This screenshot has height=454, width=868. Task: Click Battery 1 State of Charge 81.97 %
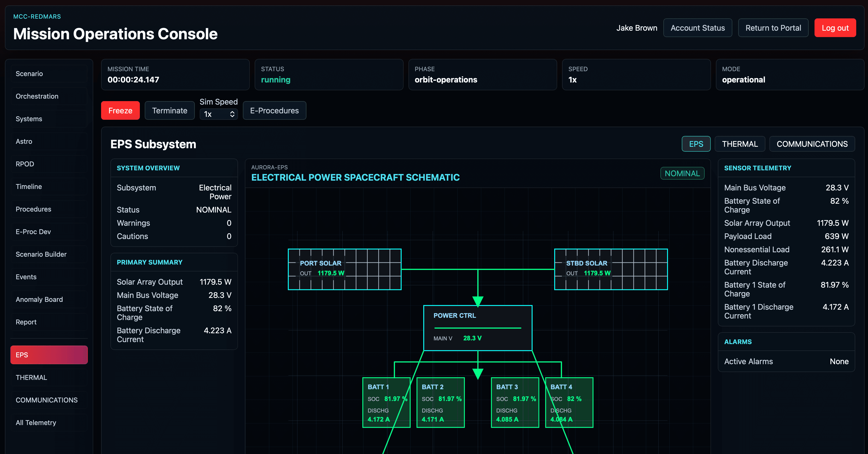(x=786, y=289)
